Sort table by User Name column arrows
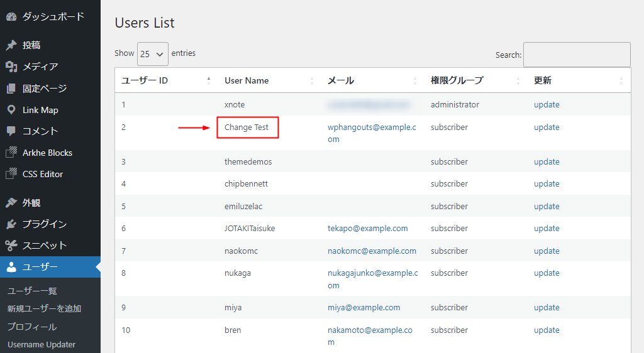Image resolution: width=644 pixels, height=353 pixels. point(312,81)
